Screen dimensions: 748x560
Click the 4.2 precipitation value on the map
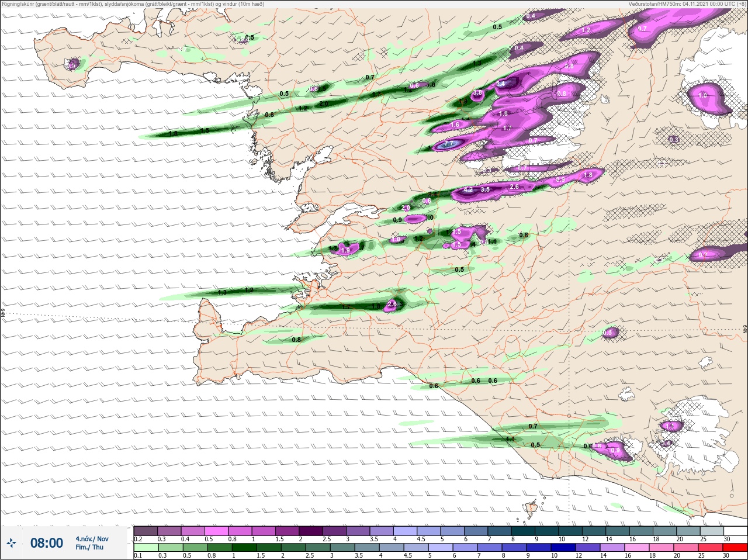pos(467,190)
